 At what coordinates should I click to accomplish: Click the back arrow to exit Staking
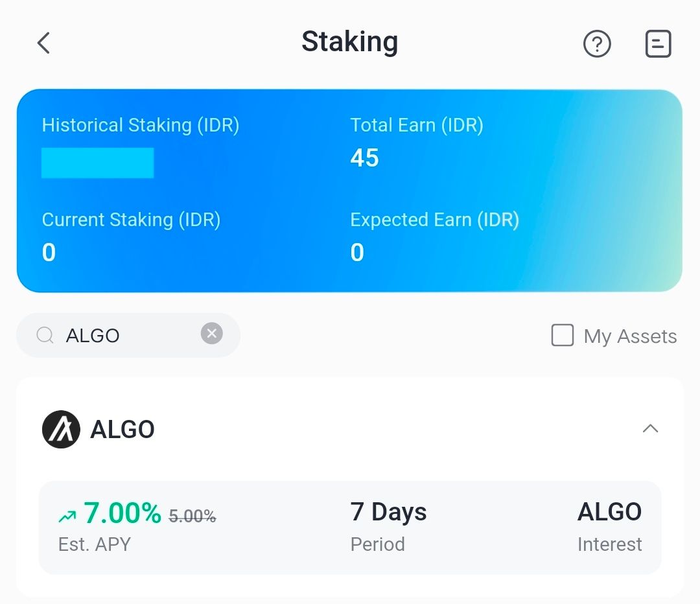[43, 43]
